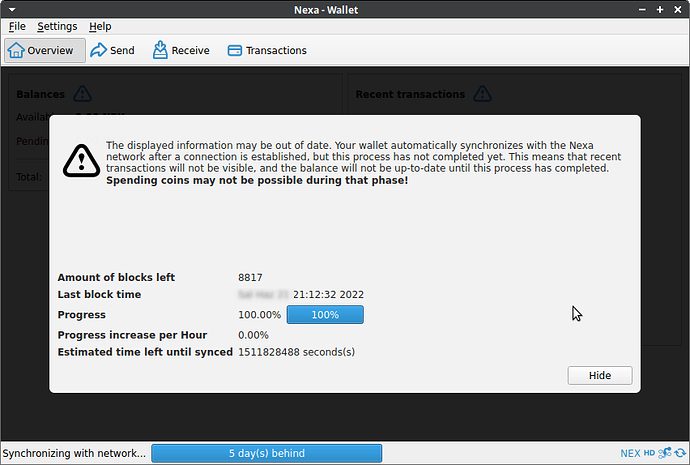Switch to the Send page
690x465 pixels.
(113, 51)
